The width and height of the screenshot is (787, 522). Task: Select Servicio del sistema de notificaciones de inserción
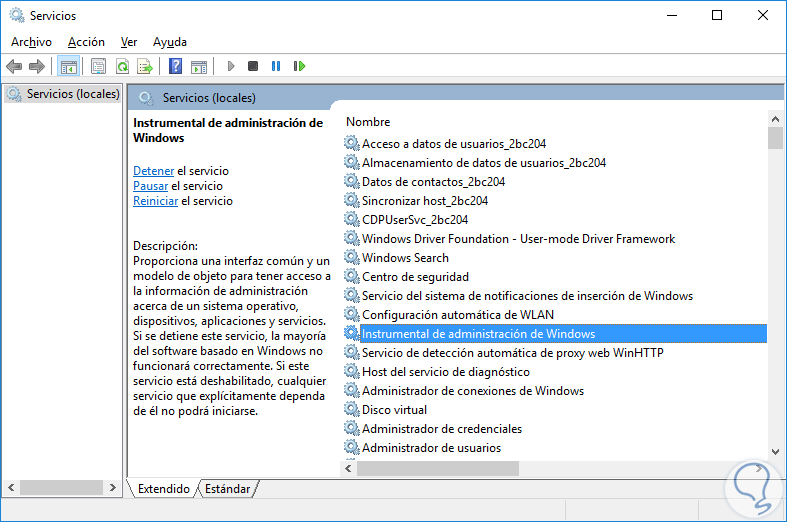[x=528, y=296]
